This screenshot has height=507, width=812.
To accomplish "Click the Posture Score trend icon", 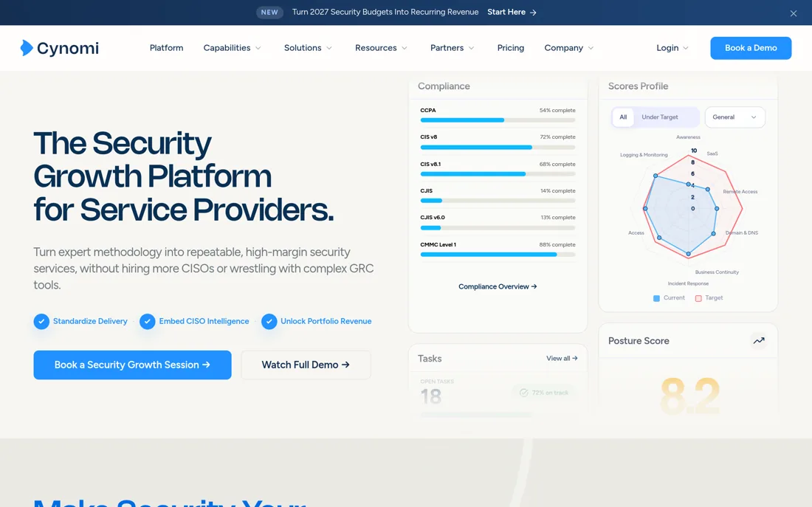I will pos(759,341).
